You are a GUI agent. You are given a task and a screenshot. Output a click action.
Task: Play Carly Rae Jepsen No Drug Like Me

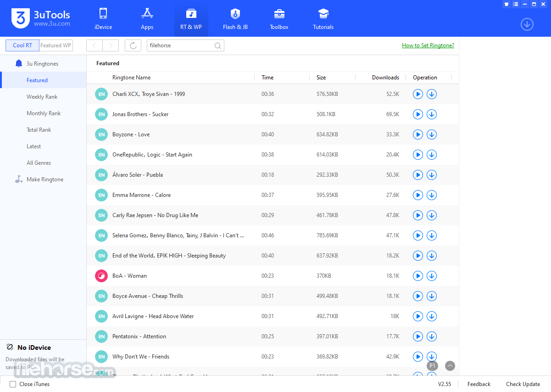click(417, 215)
